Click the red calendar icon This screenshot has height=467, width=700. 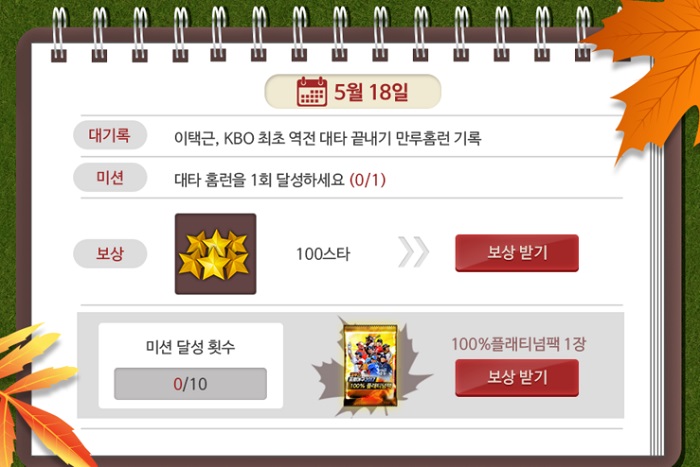312,92
